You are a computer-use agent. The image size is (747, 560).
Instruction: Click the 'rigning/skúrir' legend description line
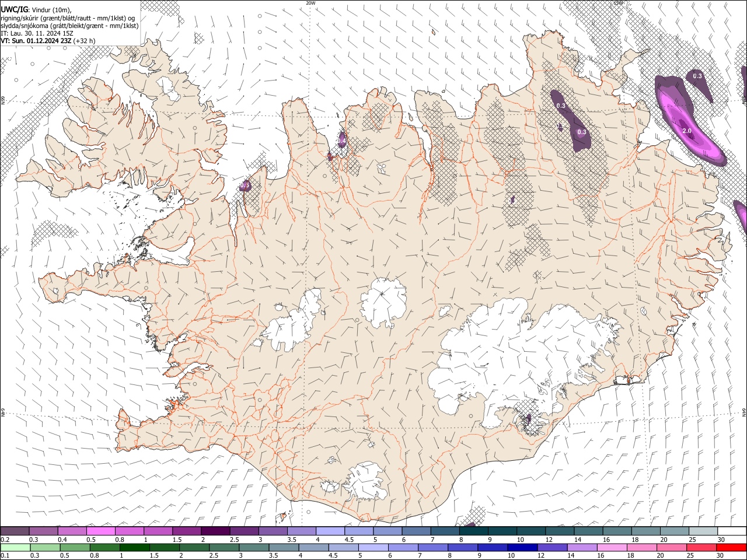tap(68, 18)
